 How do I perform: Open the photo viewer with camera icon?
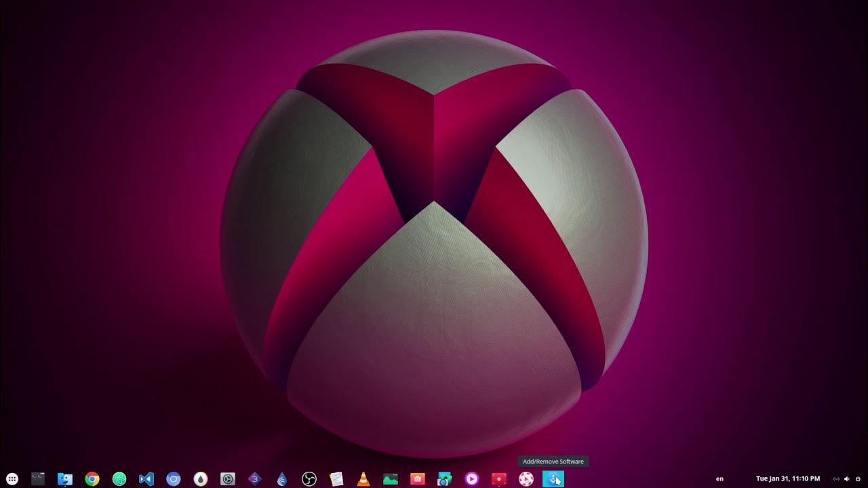445,479
